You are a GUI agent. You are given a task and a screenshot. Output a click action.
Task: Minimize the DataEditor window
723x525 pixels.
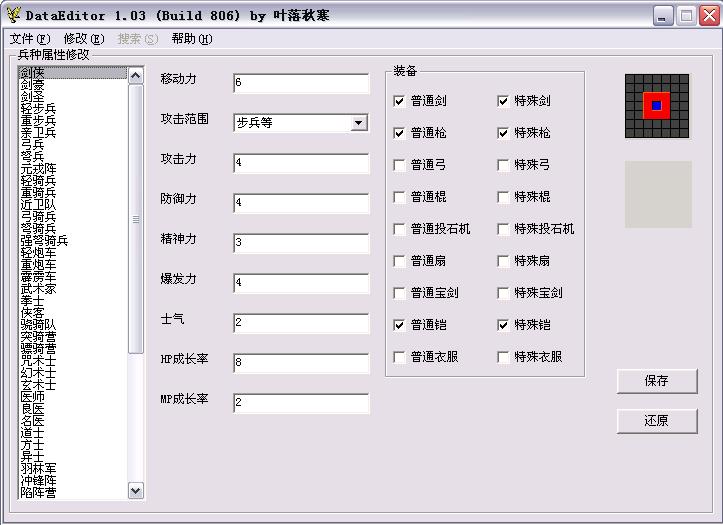(x=663, y=16)
